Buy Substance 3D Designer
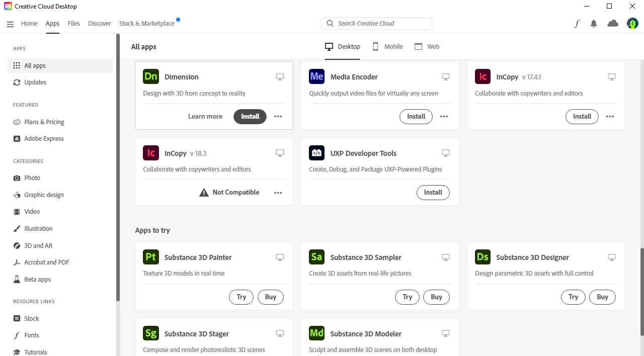644x356 pixels. click(x=603, y=297)
